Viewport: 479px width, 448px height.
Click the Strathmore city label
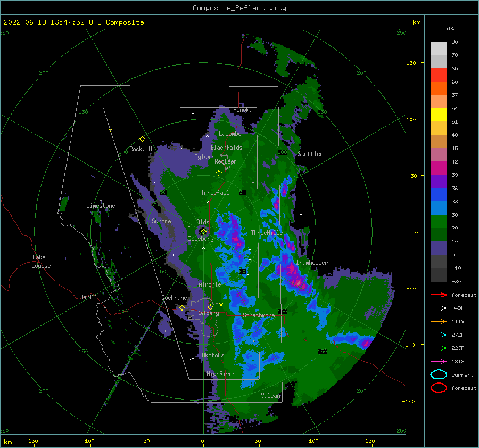coord(259,315)
